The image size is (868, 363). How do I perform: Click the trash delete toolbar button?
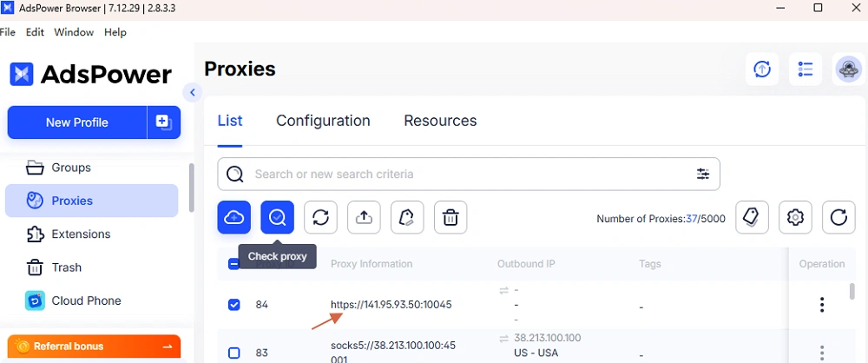(450, 217)
